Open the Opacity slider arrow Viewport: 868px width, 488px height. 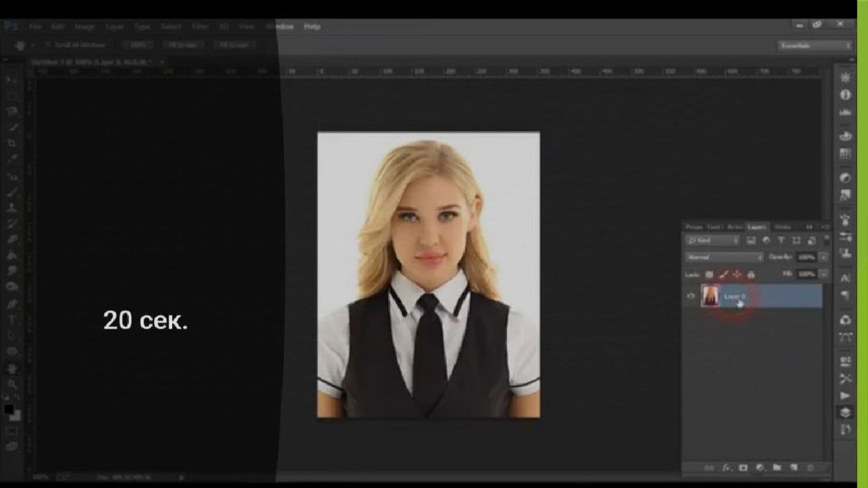(x=824, y=258)
